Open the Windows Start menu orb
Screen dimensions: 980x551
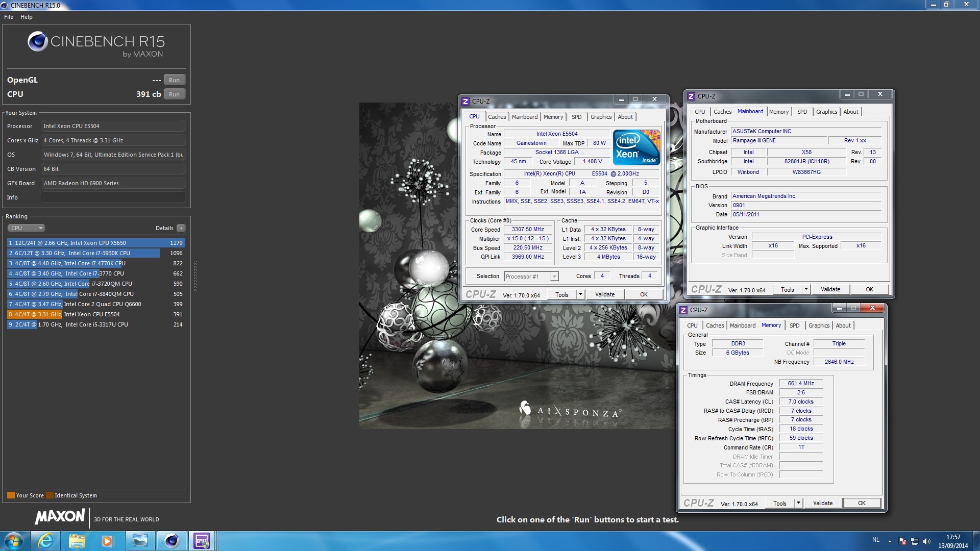click(13, 541)
